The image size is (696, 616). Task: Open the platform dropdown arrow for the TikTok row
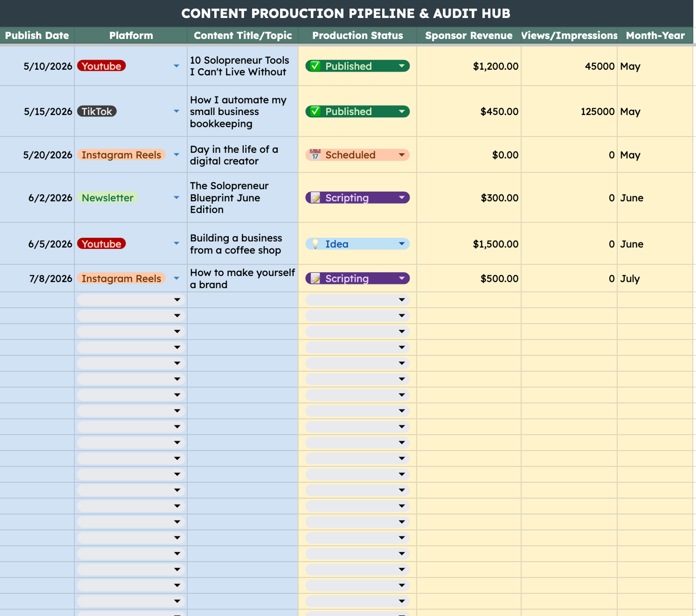pos(176,111)
